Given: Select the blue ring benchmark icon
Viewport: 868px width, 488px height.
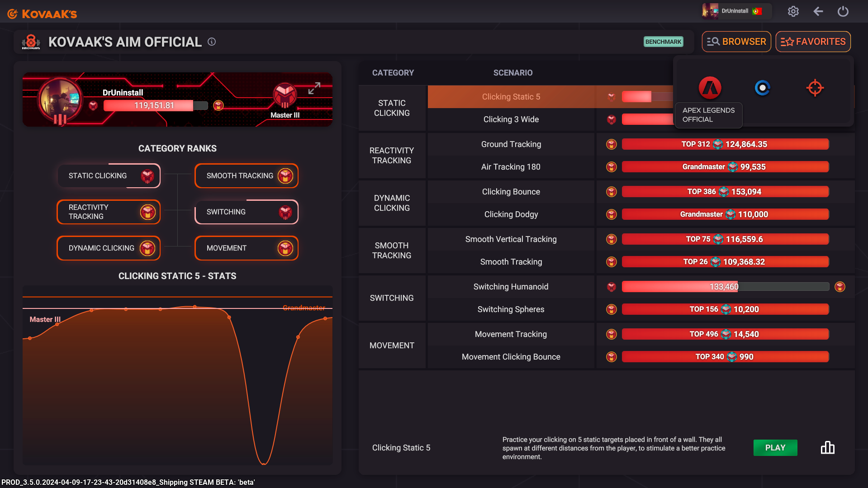Looking at the screenshot, I should click(x=763, y=88).
